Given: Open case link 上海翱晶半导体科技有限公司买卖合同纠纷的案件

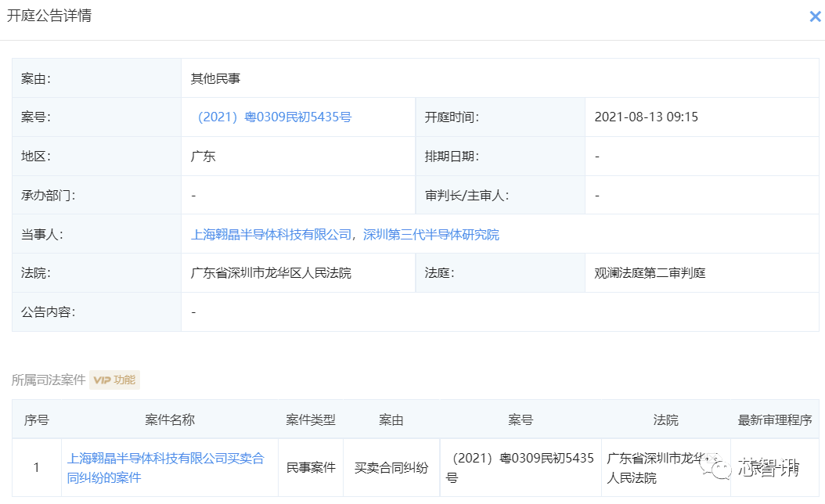Looking at the screenshot, I should 165,468.
